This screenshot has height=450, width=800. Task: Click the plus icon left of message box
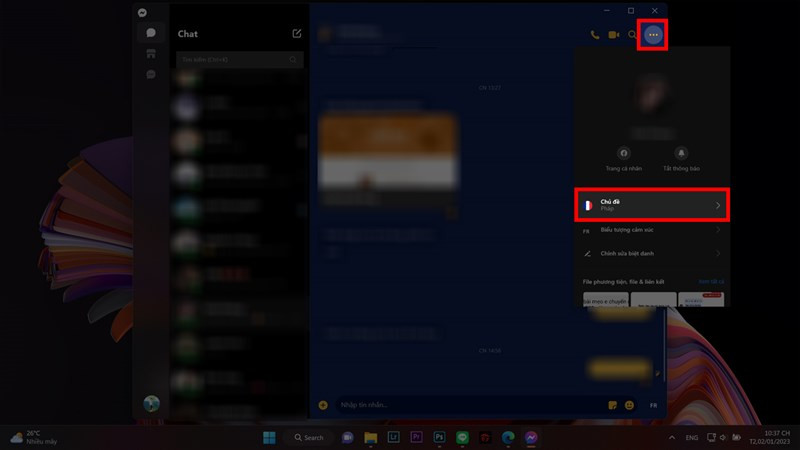pos(323,405)
